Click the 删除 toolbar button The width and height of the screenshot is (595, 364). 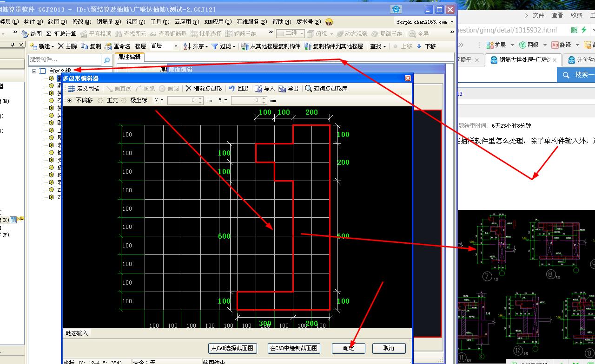67,46
